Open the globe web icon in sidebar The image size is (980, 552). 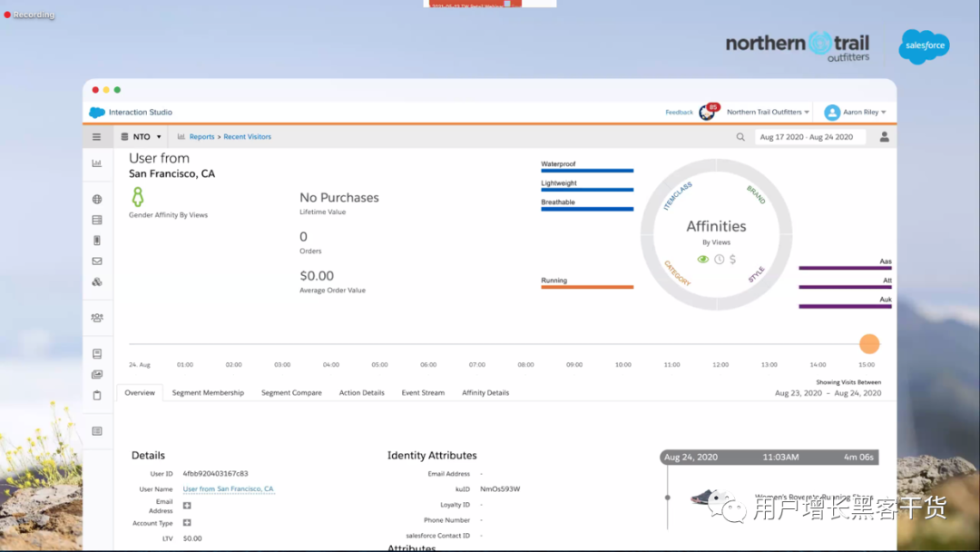(97, 200)
